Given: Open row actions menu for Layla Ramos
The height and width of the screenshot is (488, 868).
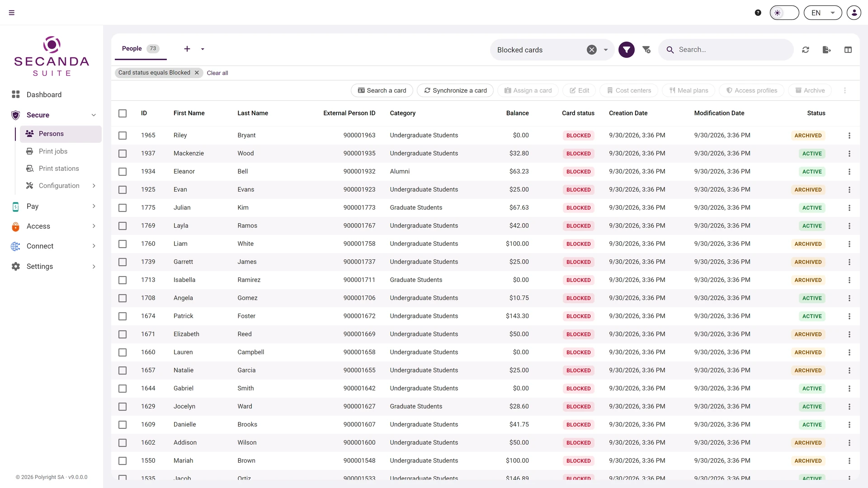Looking at the screenshot, I should tap(849, 226).
